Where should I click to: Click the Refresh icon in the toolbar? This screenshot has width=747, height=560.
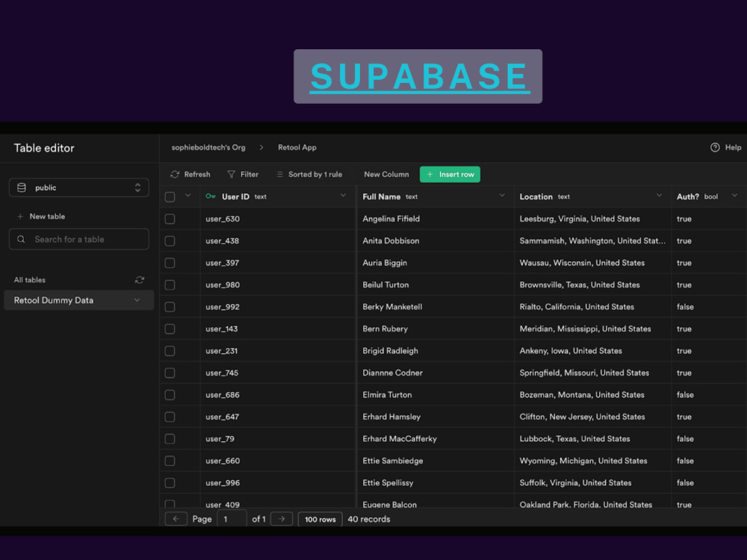pos(173,174)
